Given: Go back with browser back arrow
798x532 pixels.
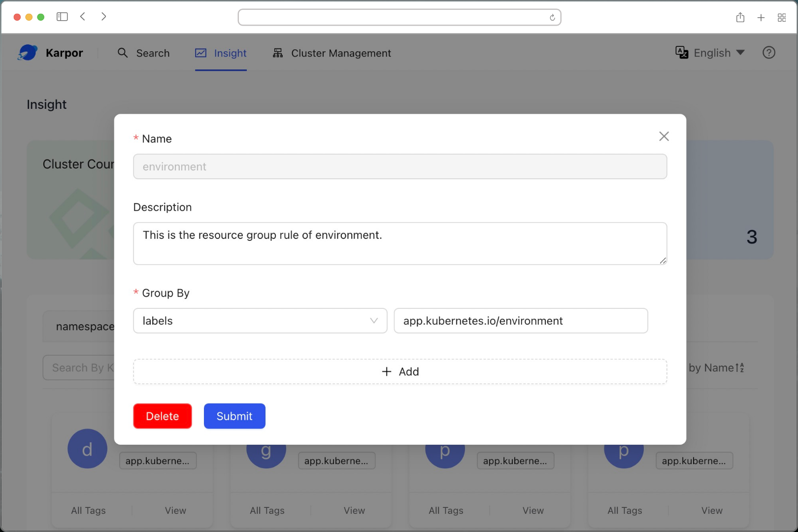Looking at the screenshot, I should click(83, 17).
